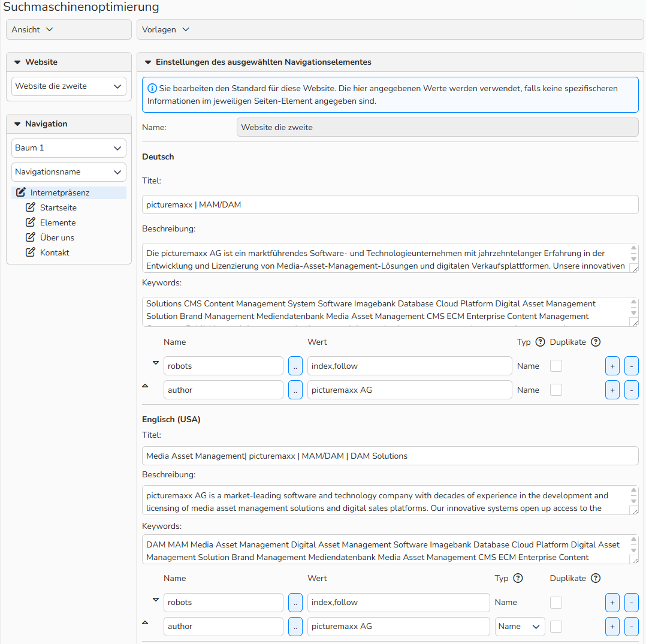Click Englisch robots name field
Viewport: 646px width, 644px height.
224,603
